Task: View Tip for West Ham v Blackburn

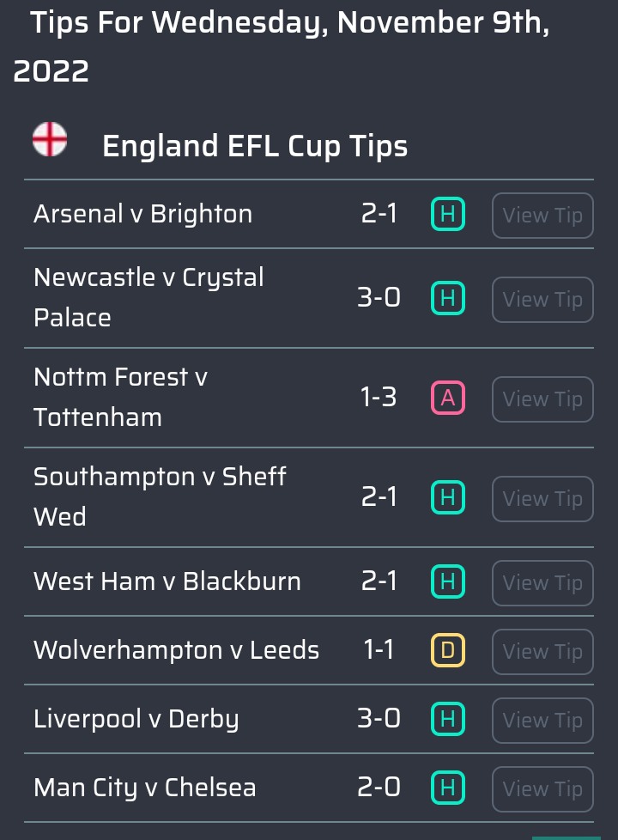Action: 542,583
